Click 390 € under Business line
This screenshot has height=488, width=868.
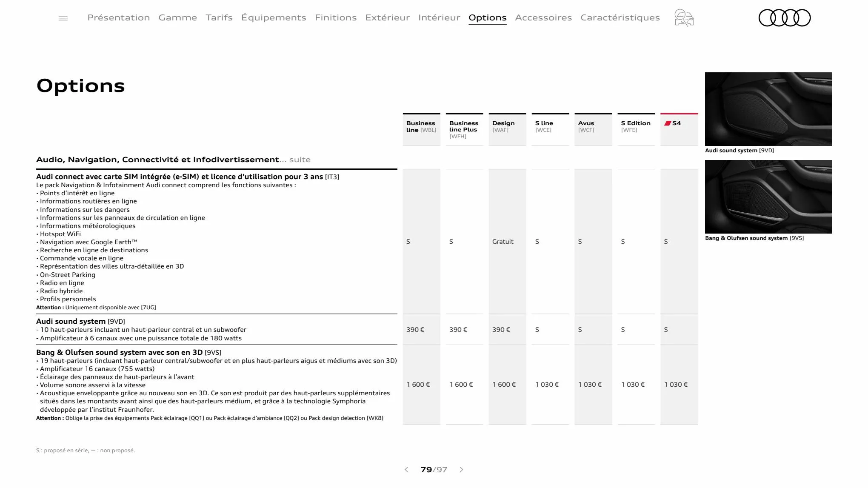point(415,330)
